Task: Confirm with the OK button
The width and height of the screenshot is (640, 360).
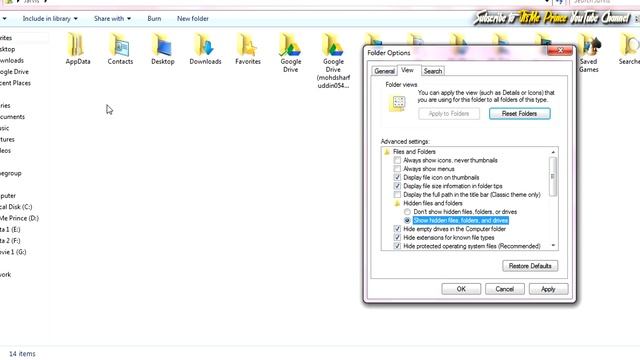Action: coord(461,289)
